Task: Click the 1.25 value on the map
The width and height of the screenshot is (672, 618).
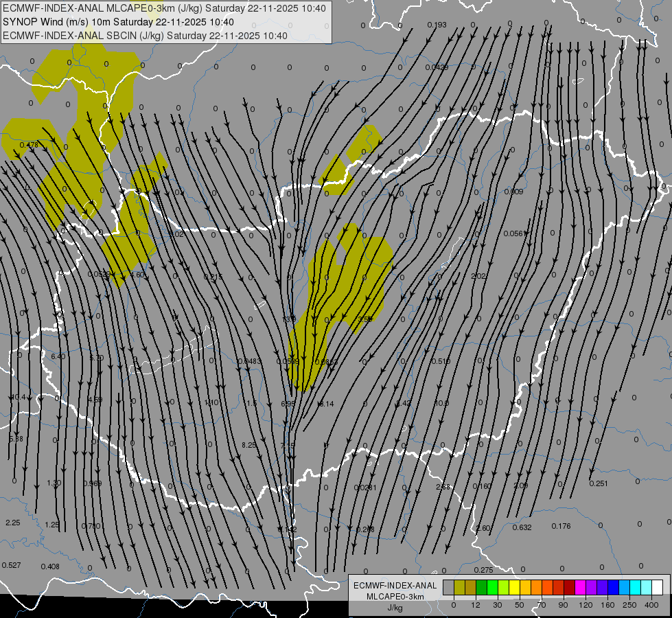Action: (x=52, y=525)
